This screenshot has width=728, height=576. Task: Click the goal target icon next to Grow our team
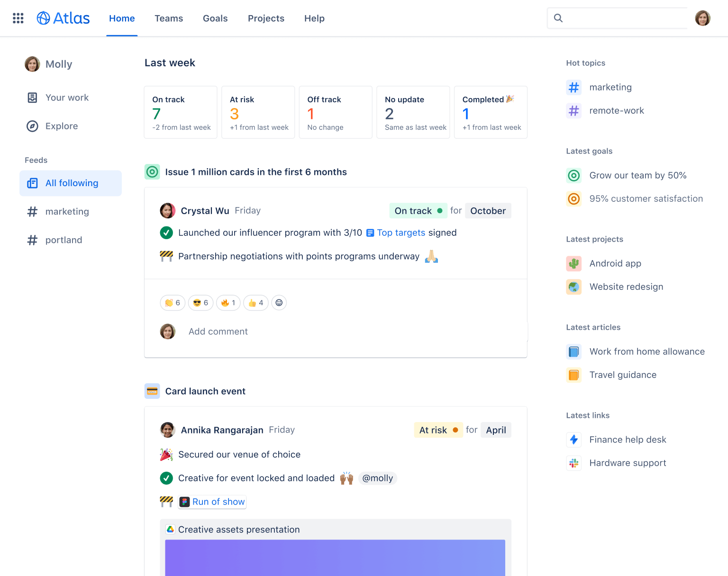click(x=573, y=175)
